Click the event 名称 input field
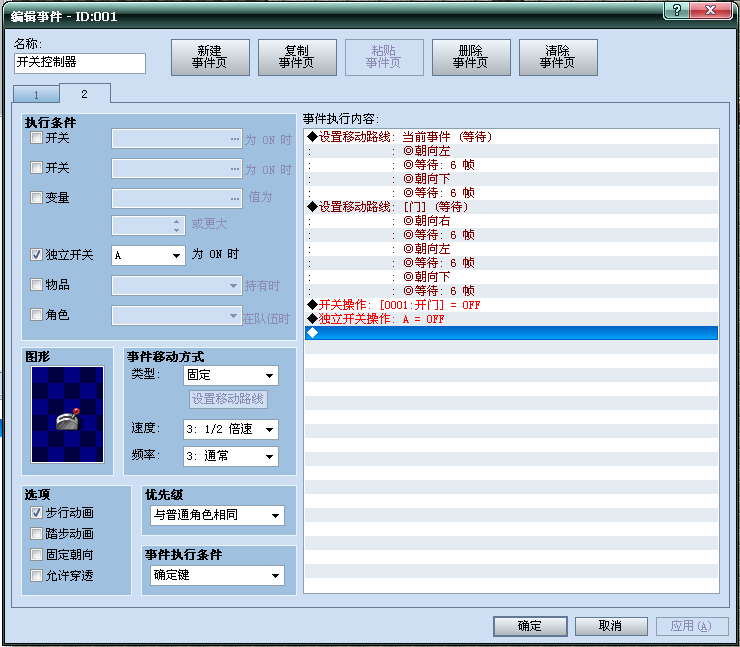The height and width of the screenshot is (647, 740). point(80,62)
